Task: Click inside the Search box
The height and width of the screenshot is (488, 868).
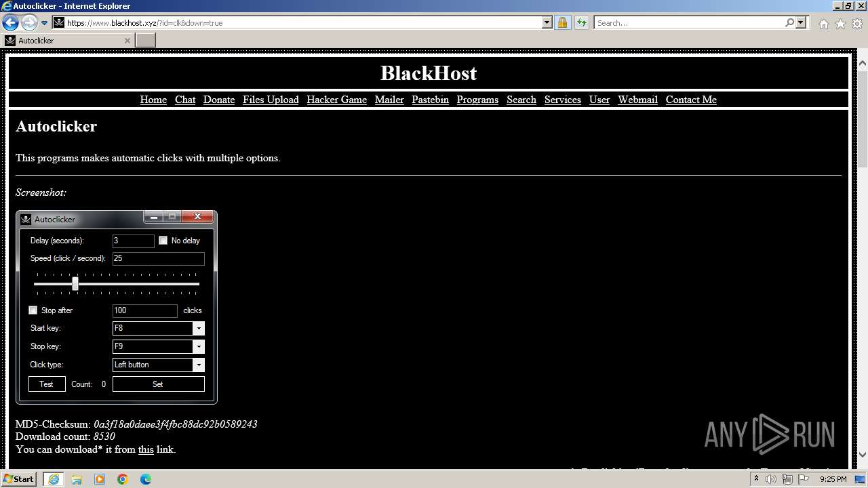Action: (x=690, y=22)
